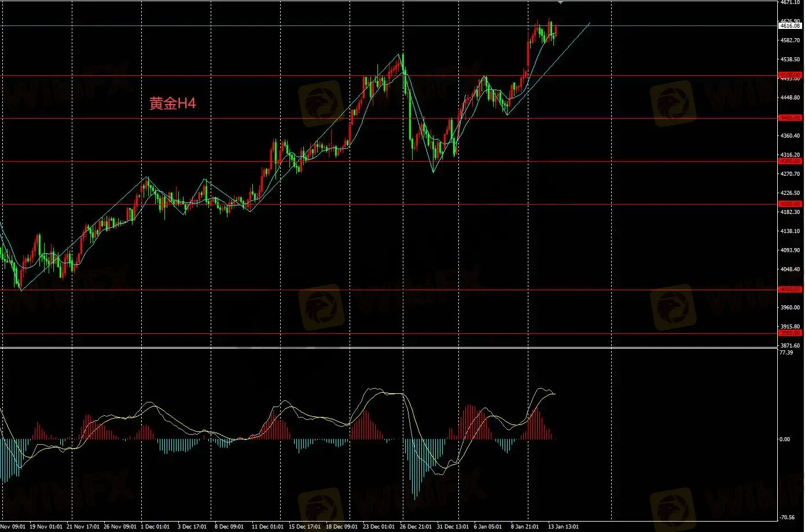805x532 pixels.
Task: Click the 18 Dec 09:01 time label
Action: pyautogui.click(x=340, y=527)
